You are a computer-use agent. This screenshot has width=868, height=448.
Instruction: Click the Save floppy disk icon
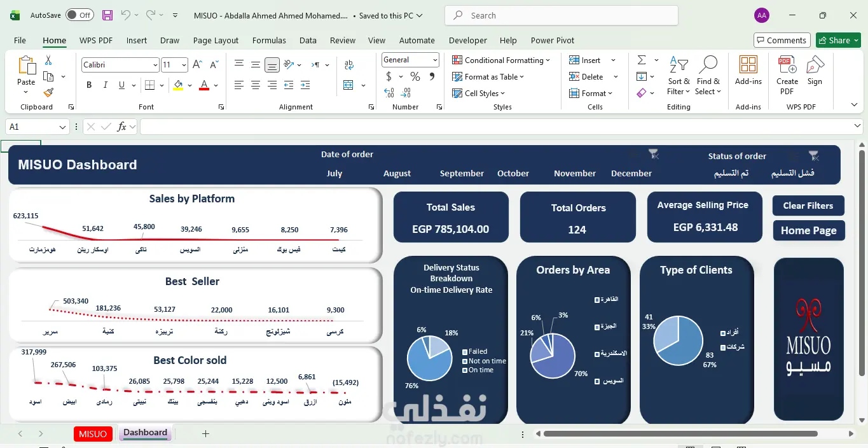(x=107, y=15)
